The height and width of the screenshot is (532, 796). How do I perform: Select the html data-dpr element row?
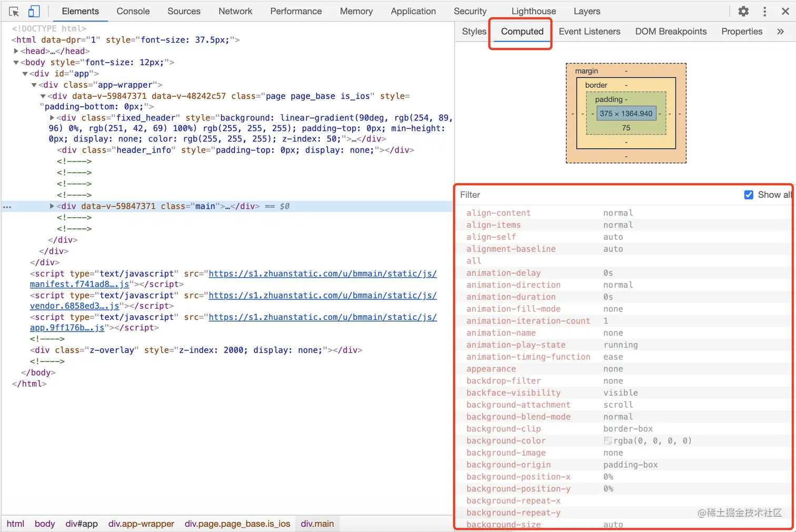tap(126, 40)
